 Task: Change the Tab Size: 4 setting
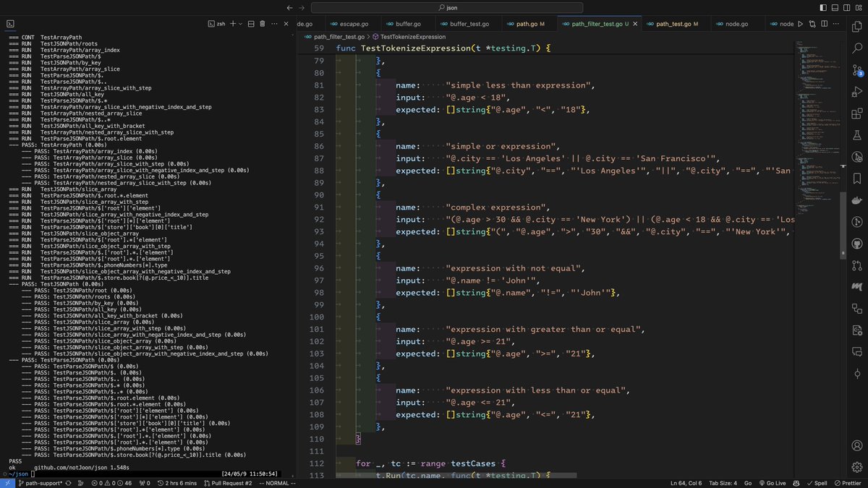[x=723, y=483]
